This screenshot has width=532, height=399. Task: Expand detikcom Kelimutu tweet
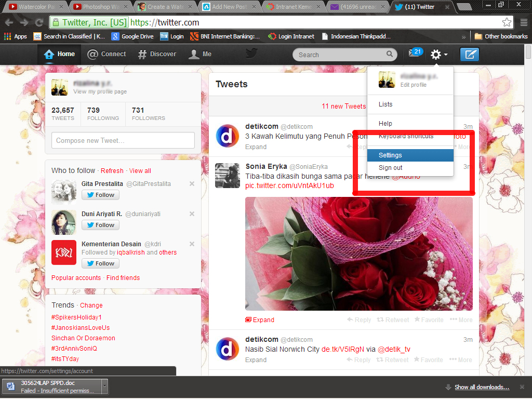256,147
